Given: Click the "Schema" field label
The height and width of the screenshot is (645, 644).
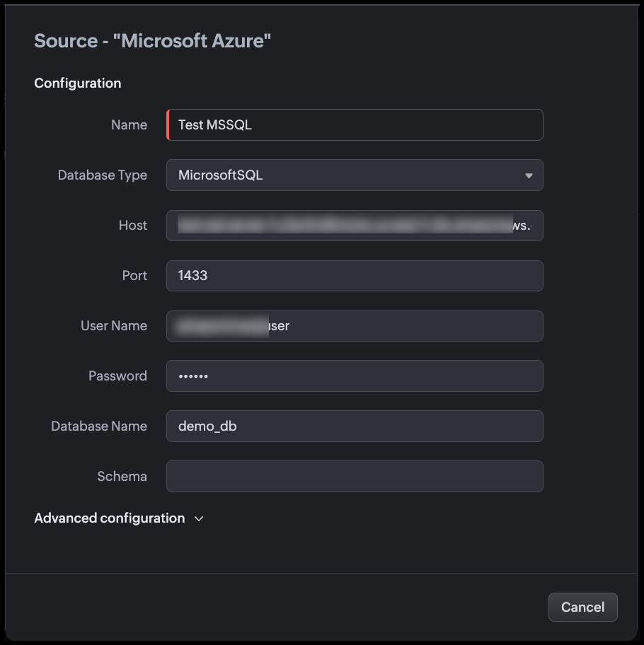Looking at the screenshot, I should 122,477.
